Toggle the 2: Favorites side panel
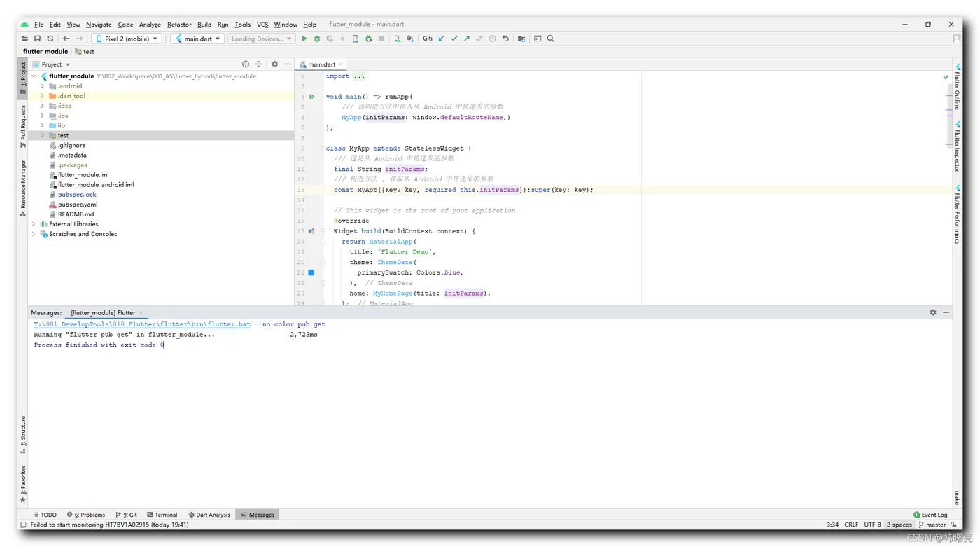The width and height of the screenshot is (980, 547). tap(22, 484)
